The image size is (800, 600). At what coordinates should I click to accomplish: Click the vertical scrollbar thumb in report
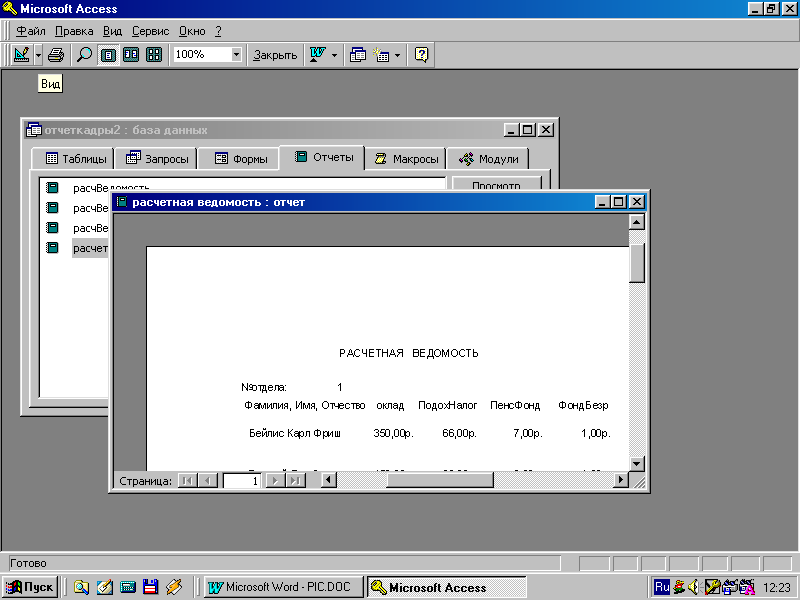click(x=637, y=263)
